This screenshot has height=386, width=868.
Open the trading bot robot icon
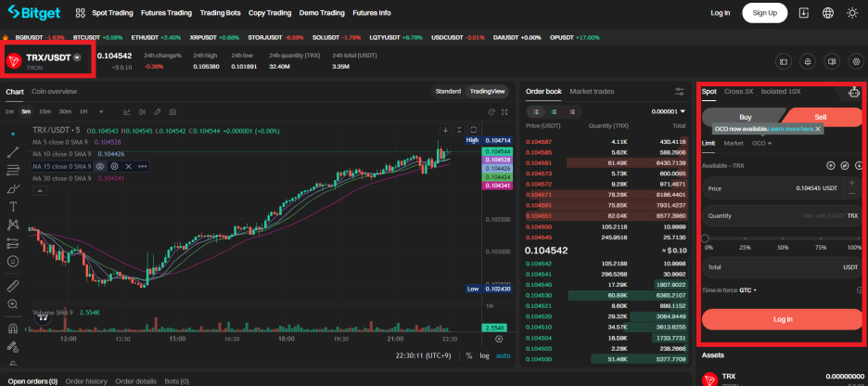coord(855,92)
